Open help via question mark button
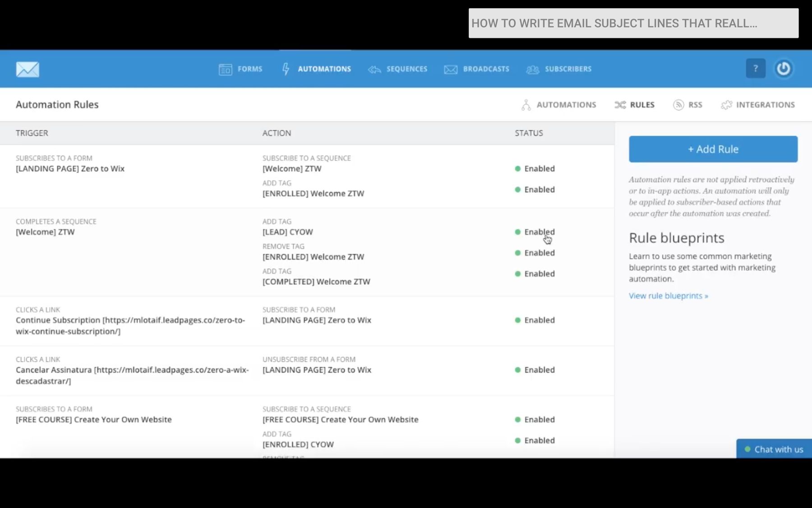 click(x=756, y=69)
